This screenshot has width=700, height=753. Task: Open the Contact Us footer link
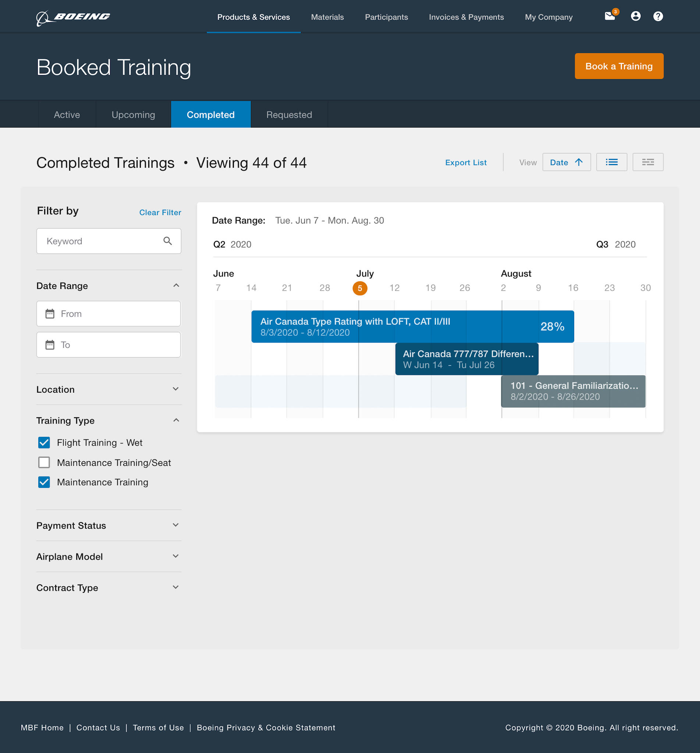click(98, 728)
